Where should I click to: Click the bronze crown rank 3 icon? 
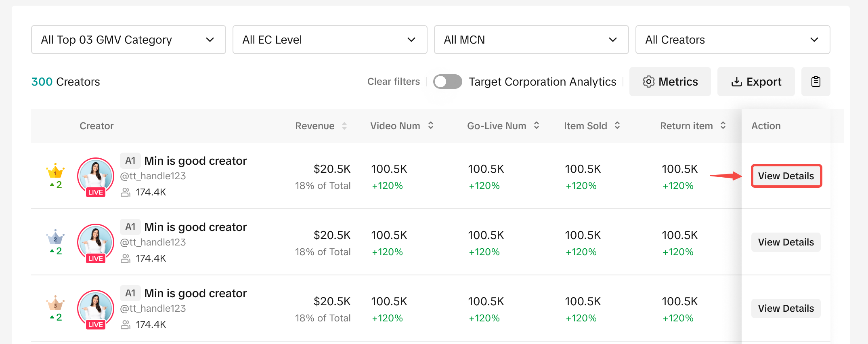point(55,304)
